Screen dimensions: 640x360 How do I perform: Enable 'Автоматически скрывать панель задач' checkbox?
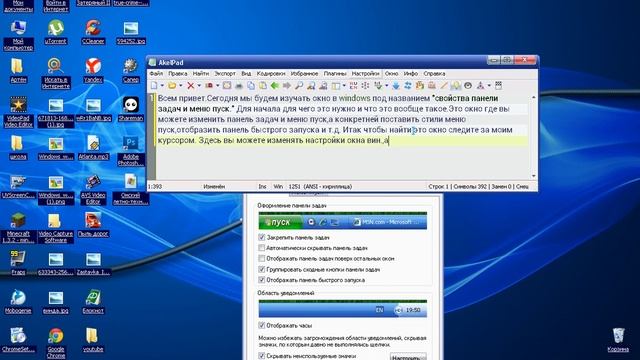click(262, 248)
